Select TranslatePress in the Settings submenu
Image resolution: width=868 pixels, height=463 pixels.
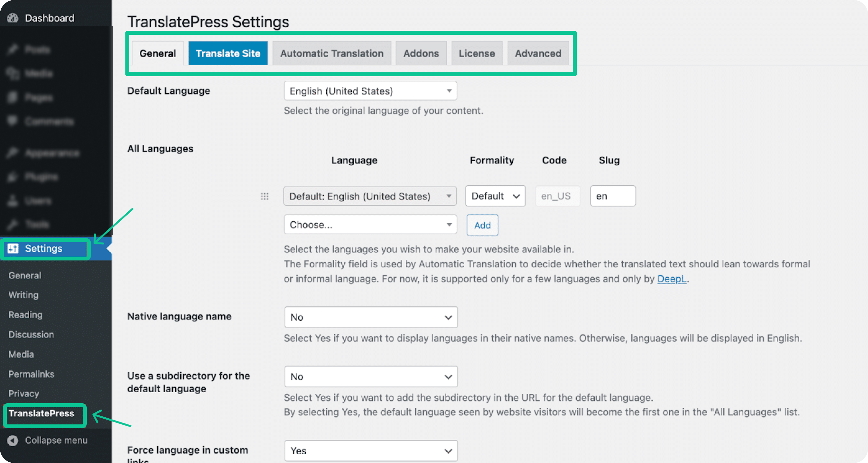pos(41,413)
